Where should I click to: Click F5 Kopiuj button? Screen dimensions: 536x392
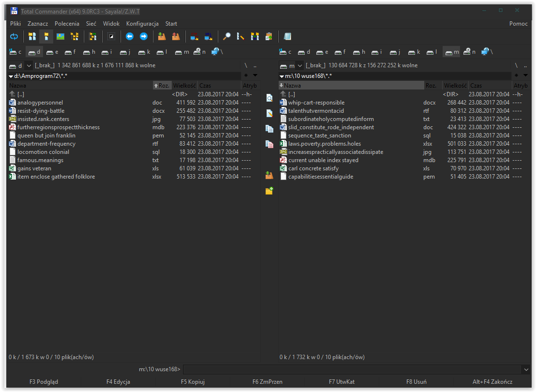click(193, 382)
